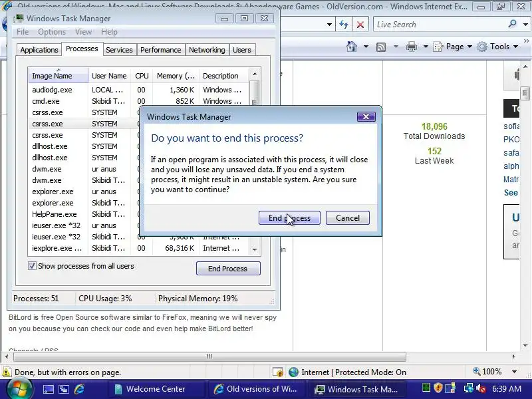The image size is (532, 399).
Task: Close the confirmation dialog with X
Action: tap(366, 117)
